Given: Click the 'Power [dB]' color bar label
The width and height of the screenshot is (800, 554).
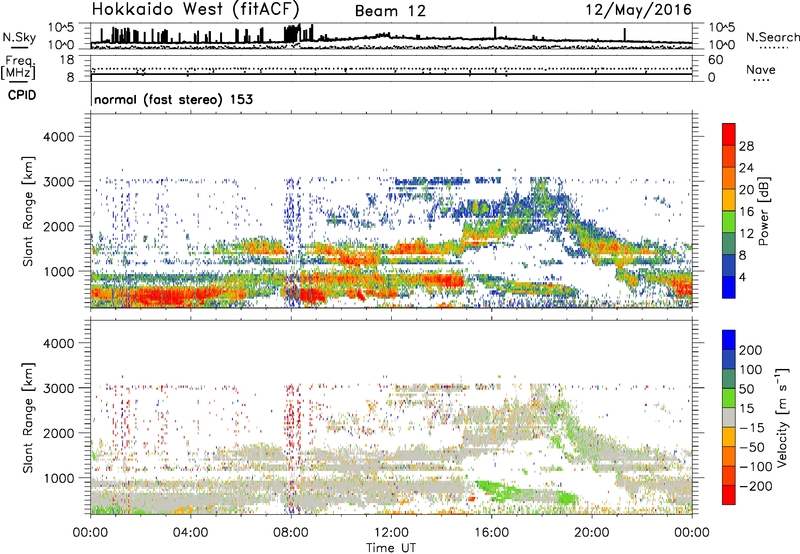Looking at the screenshot, I should (x=763, y=211).
